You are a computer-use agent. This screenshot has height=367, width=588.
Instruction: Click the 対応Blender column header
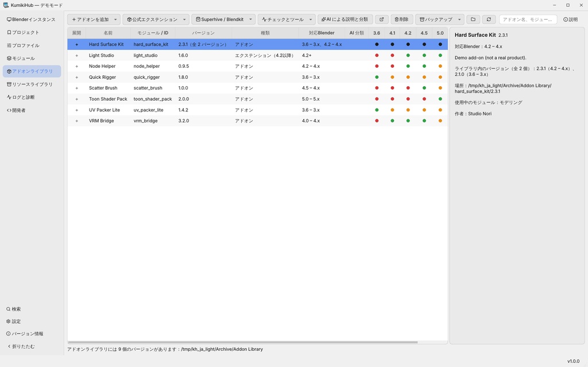(x=322, y=33)
